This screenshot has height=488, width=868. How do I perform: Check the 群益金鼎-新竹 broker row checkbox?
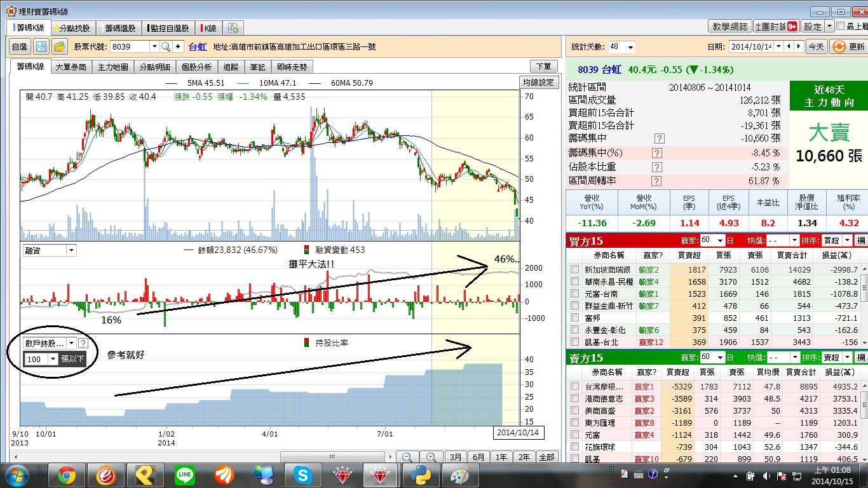pos(574,306)
